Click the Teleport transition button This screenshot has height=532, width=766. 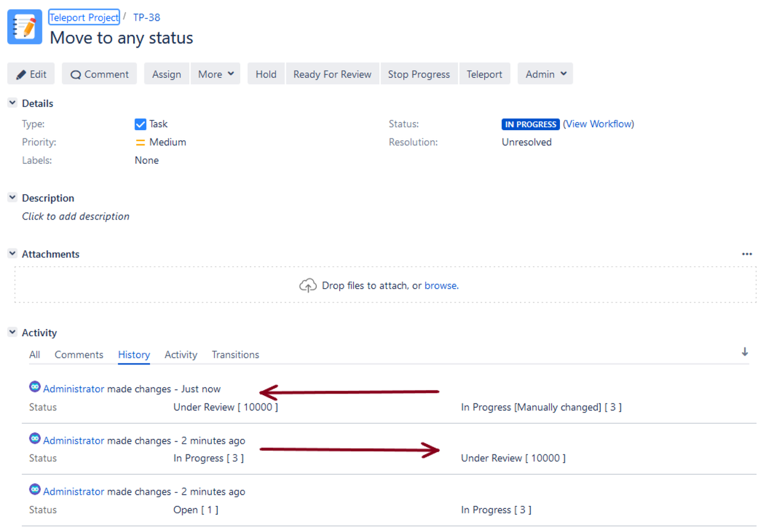(x=484, y=74)
